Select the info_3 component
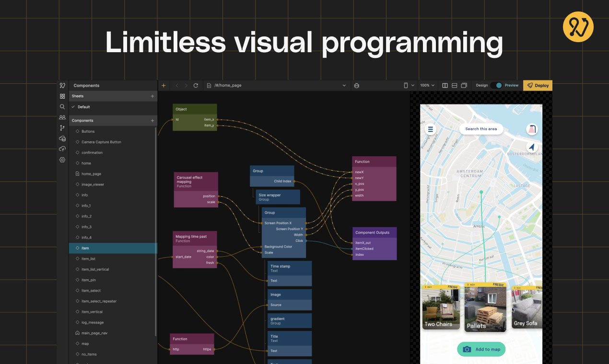 [114, 227]
